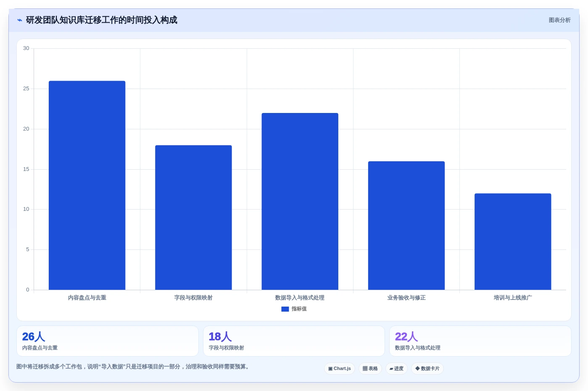Click the y-axis value 25
Image resolution: width=588 pixels, height=391 pixels.
pos(26,89)
